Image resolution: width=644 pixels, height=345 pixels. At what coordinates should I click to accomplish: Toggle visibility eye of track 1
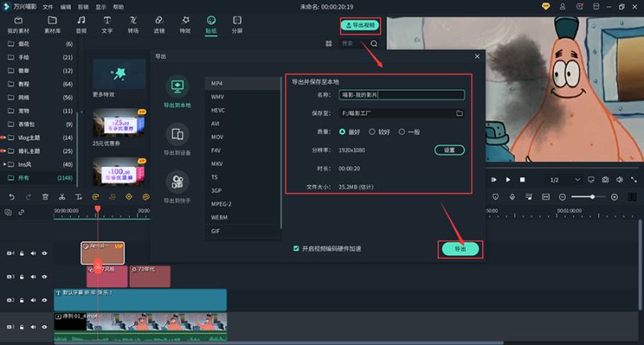point(44,327)
